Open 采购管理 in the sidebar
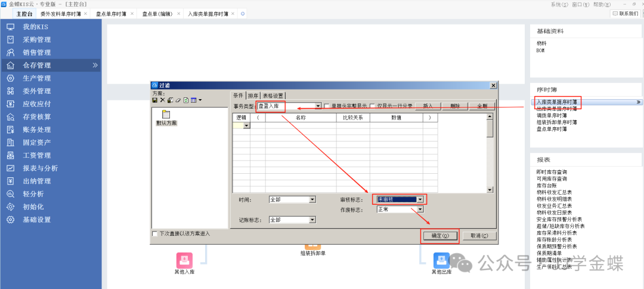 (x=37, y=39)
